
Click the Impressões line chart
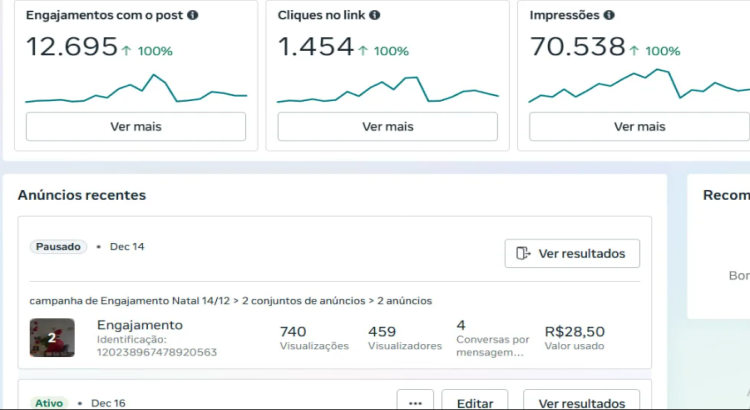click(x=640, y=86)
